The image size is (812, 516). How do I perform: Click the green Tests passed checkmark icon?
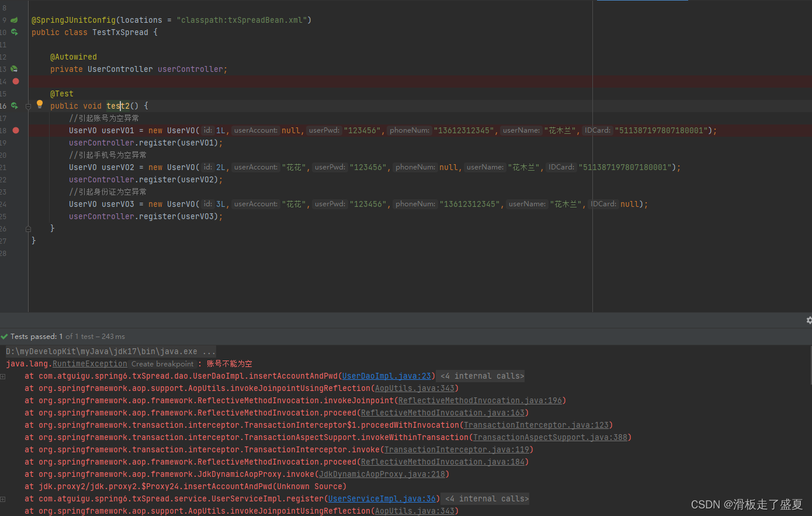(x=5, y=337)
